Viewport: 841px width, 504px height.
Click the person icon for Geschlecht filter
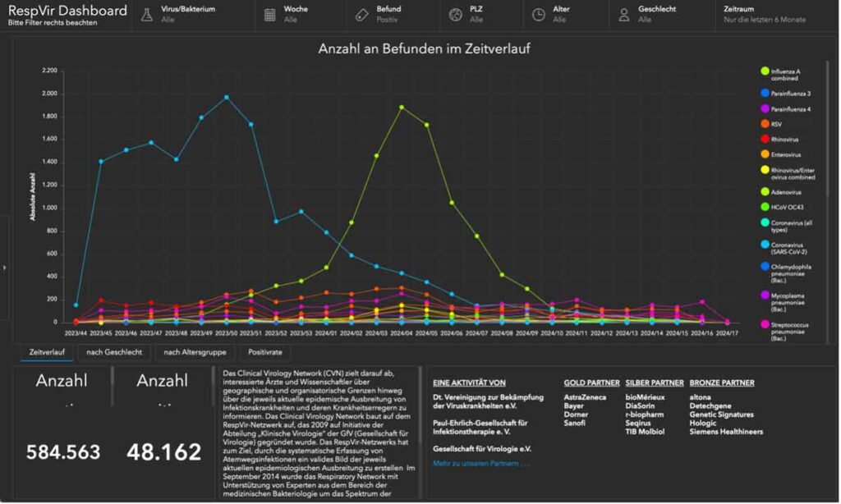[x=624, y=15]
